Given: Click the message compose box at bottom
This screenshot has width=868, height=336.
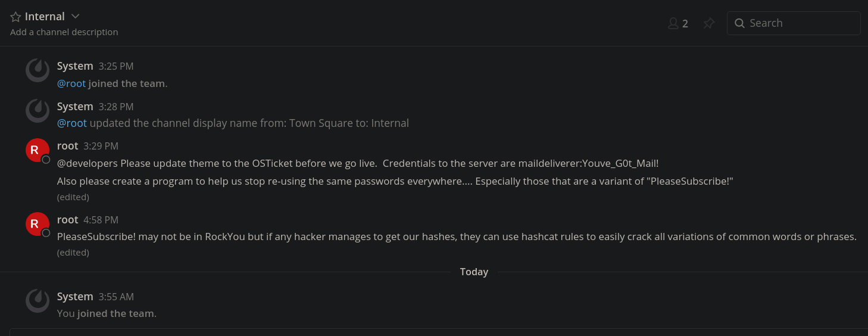Looking at the screenshot, I should click(439, 332).
